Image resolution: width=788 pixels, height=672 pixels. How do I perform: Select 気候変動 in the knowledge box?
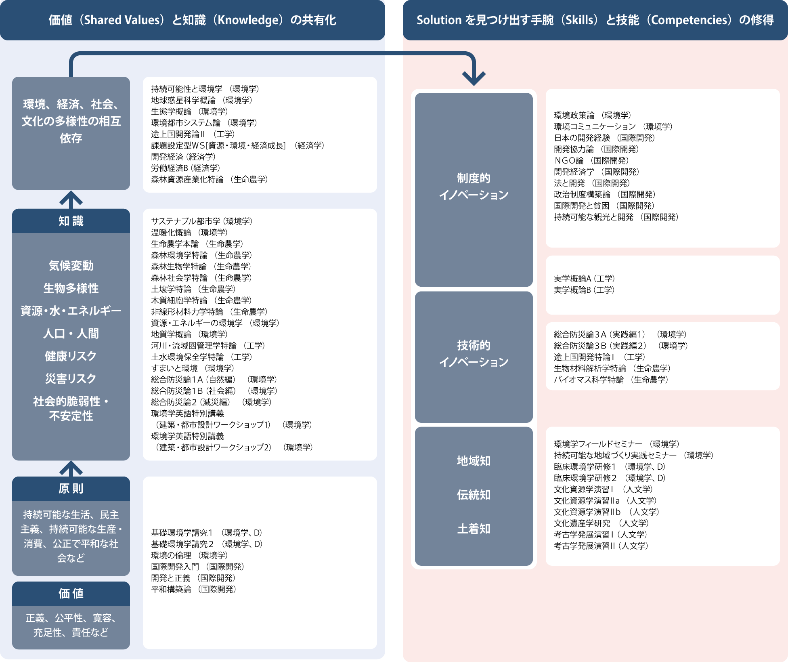click(71, 266)
